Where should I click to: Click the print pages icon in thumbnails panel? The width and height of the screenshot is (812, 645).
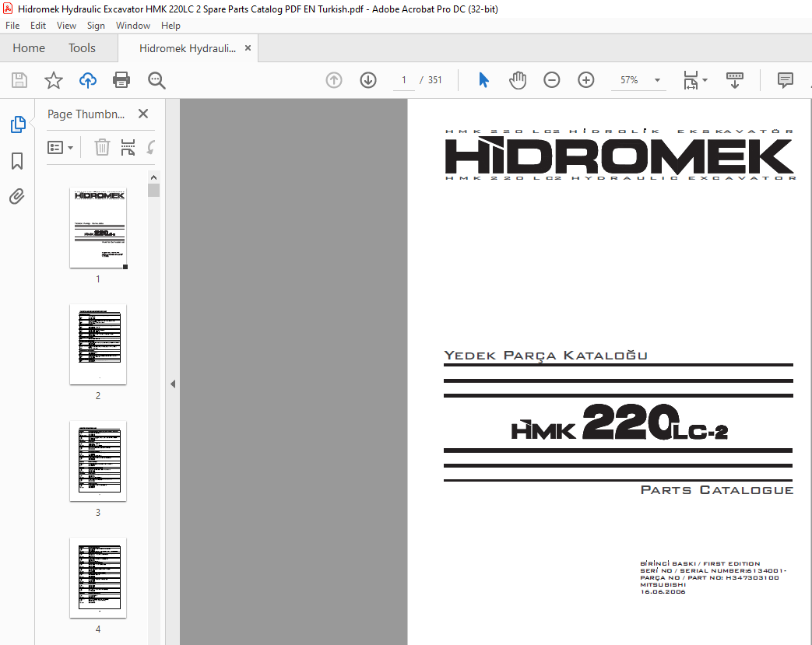tap(128, 148)
